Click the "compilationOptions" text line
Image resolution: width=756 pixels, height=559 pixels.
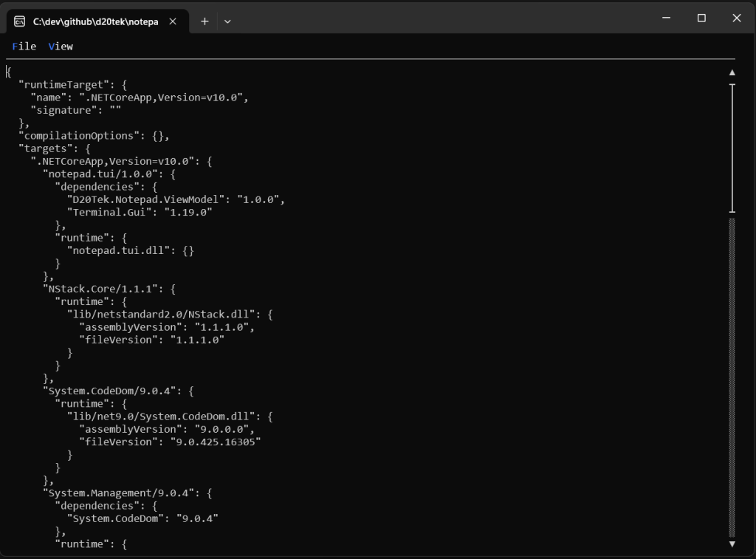94,136
